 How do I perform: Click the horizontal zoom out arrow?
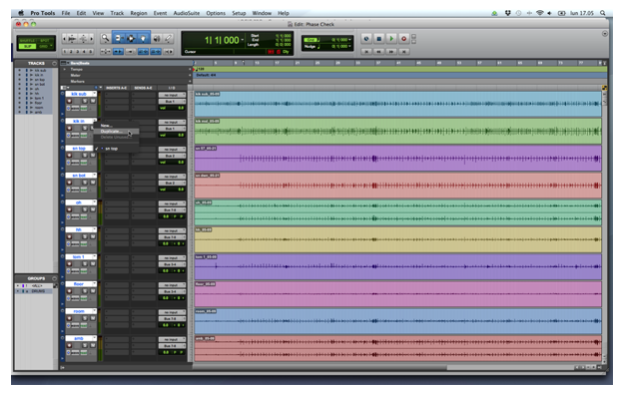(x=65, y=39)
